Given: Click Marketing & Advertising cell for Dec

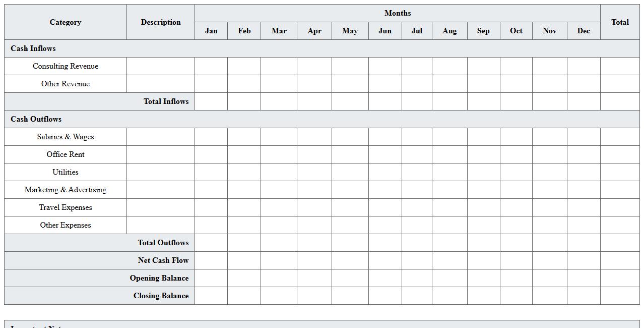Looking at the screenshot, I should (584, 190).
